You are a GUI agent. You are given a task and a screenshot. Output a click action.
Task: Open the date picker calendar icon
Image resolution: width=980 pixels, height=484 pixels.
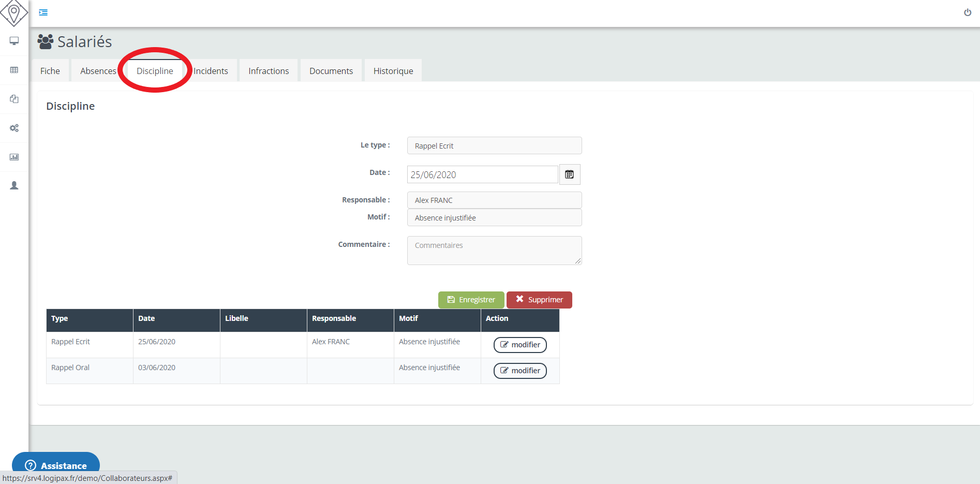click(569, 174)
